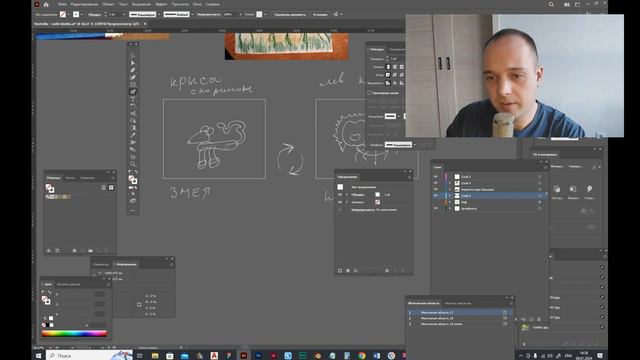The image size is (640, 360).
Task: Switch to the Символы tab
Action: point(87,178)
